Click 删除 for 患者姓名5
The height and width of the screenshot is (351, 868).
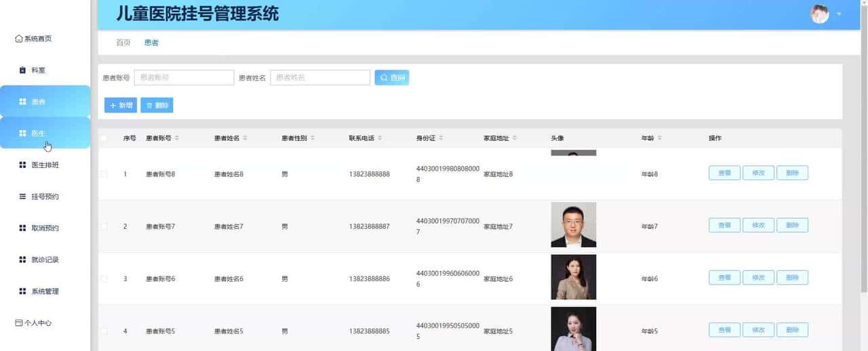(792, 330)
